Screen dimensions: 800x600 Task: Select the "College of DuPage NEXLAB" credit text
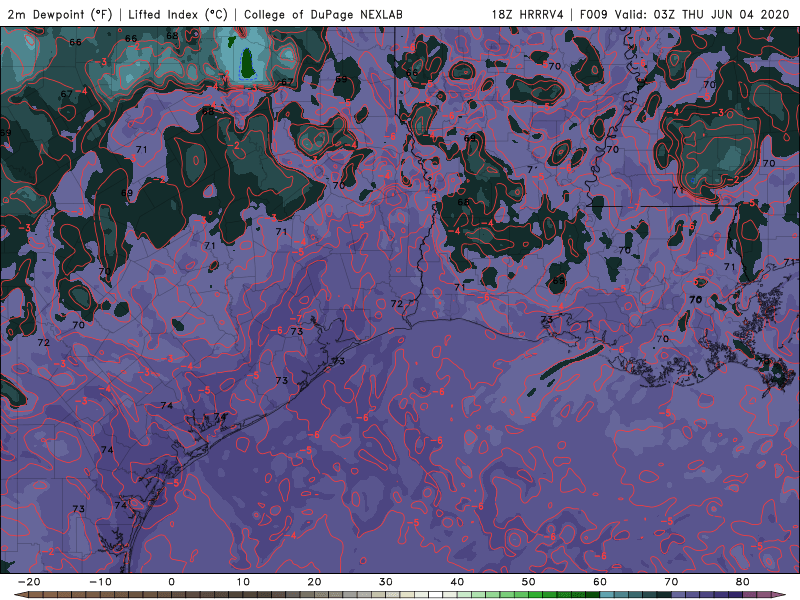pyautogui.click(x=323, y=14)
